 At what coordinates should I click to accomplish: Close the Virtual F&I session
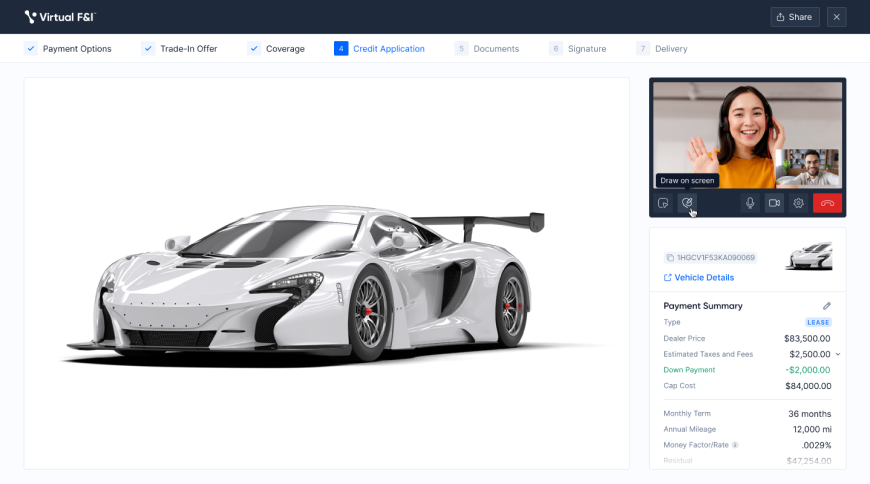[836, 17]
